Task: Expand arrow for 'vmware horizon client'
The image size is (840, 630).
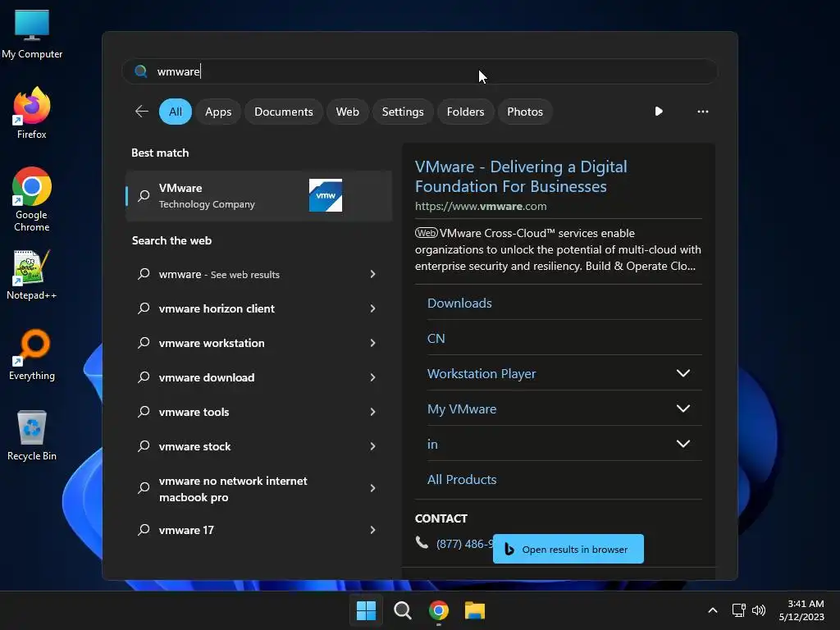Action: [373, 308]
